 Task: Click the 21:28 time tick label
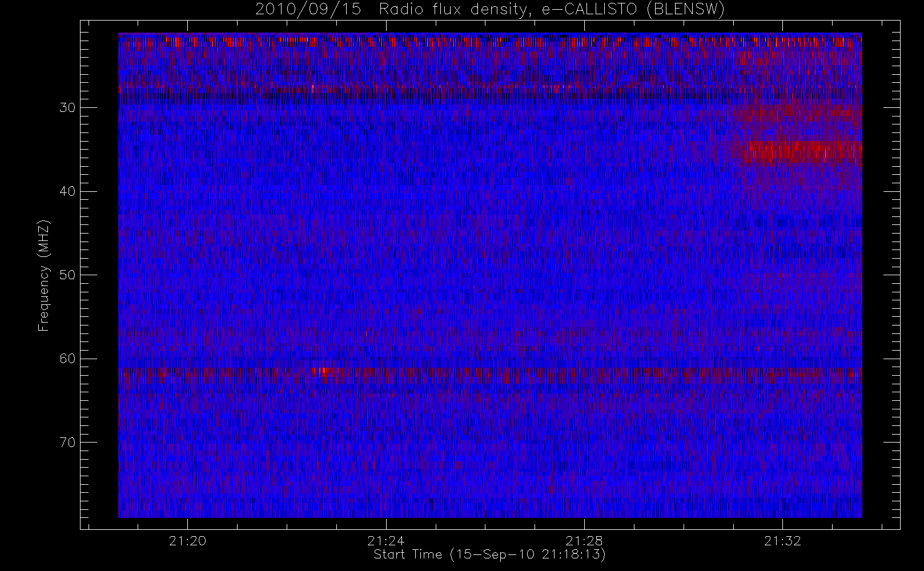pyautogui.click(x=584, y=541)
